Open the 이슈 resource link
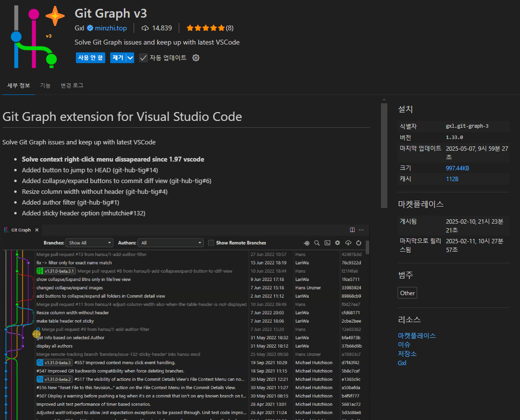The width and height of the screenshot is (520, 420). click(404, 345)
